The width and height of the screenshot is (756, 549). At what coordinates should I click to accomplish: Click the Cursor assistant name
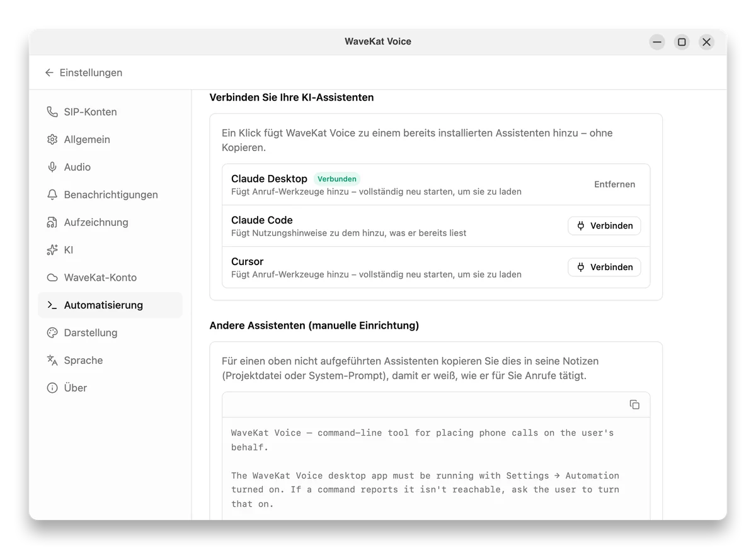(247, 262)
